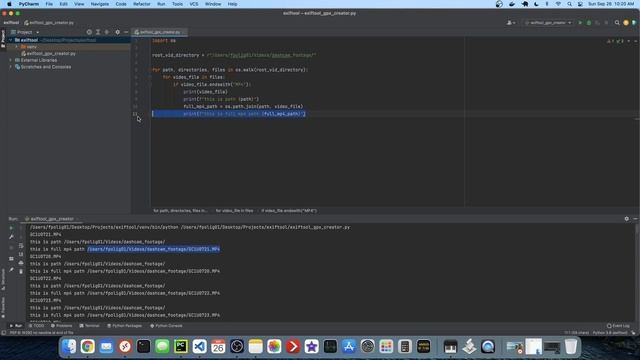Expand inspections widget arrow in editor
Screen dimensions: 640x360
629,41
